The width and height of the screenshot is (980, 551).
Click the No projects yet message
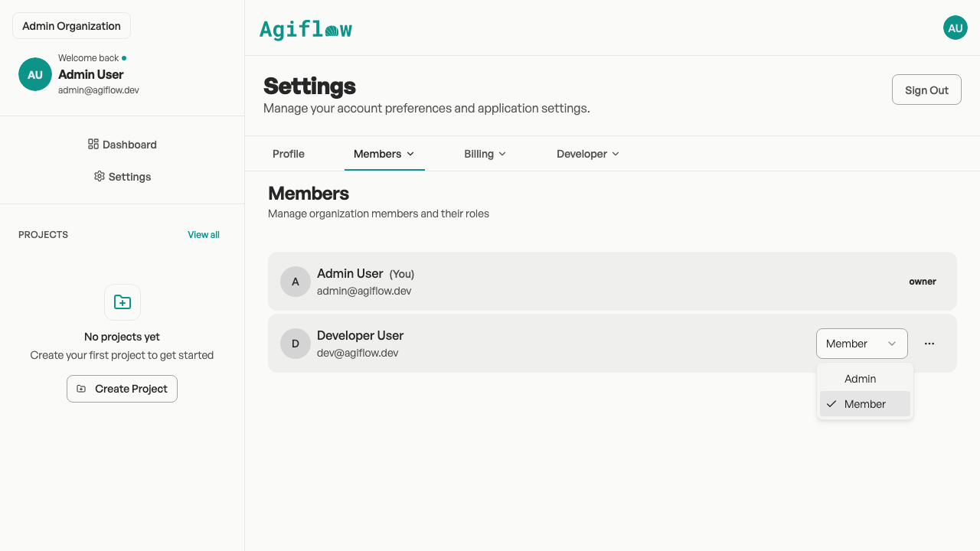tap(122, 337)
